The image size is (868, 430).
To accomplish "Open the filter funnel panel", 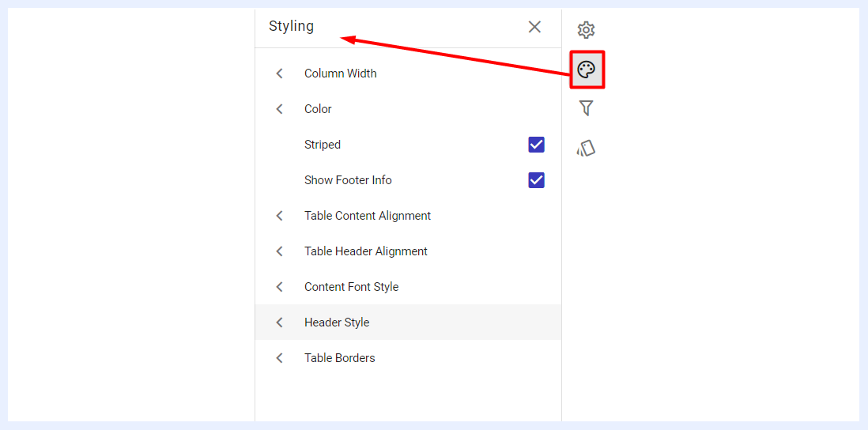I will (587, 108).
